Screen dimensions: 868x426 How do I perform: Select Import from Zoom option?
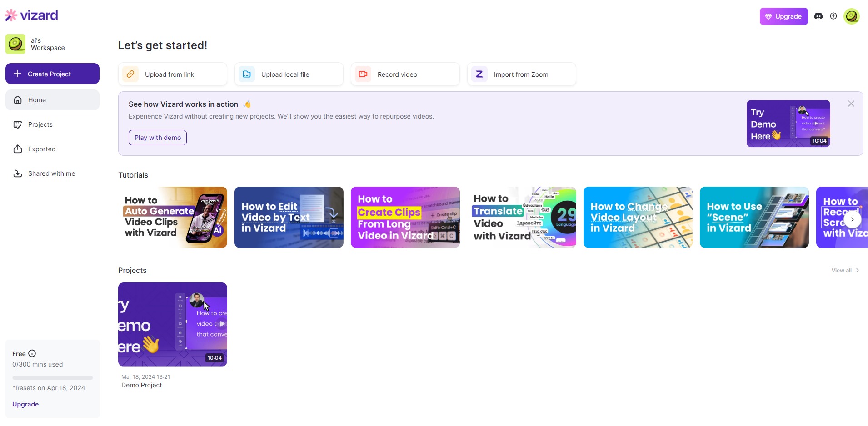pyautogui.click(x=522, y=74)
